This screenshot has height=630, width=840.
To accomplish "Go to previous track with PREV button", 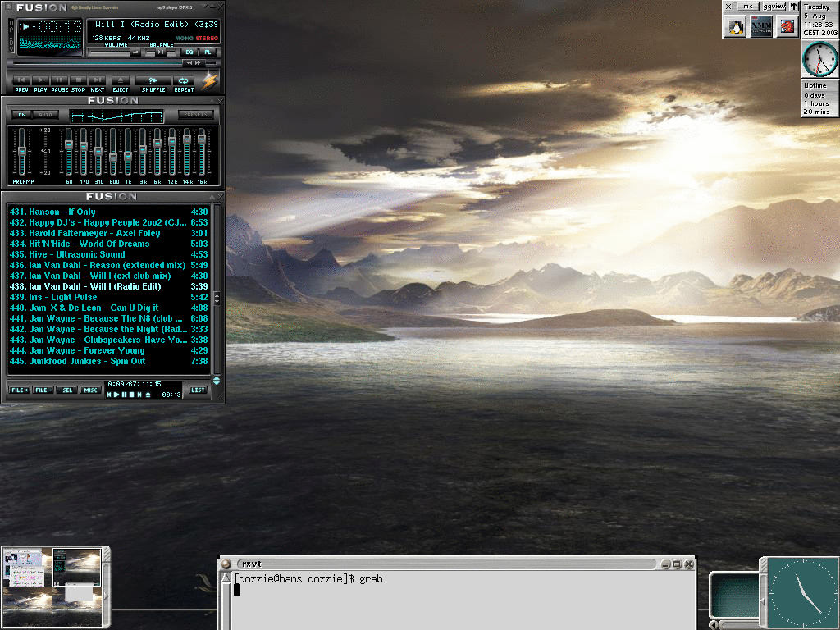I will [21, 81].
